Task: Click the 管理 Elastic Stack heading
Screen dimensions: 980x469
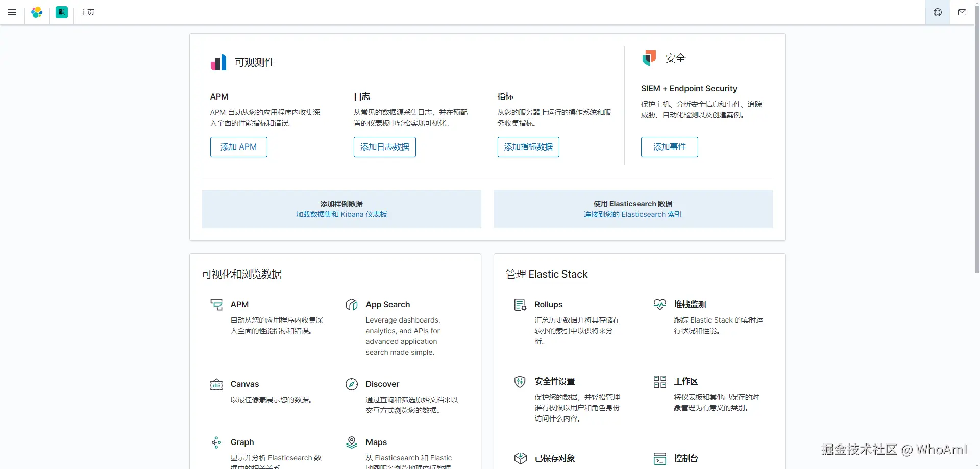Action: coord(547,275)
